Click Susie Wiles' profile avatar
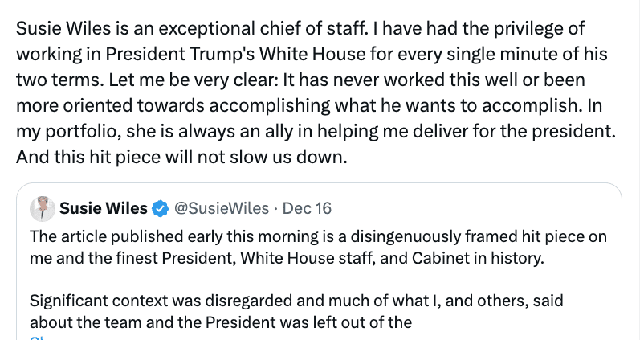Image resolution: width=644 pixels, height=340 pixels. click(x=43, y=209)
